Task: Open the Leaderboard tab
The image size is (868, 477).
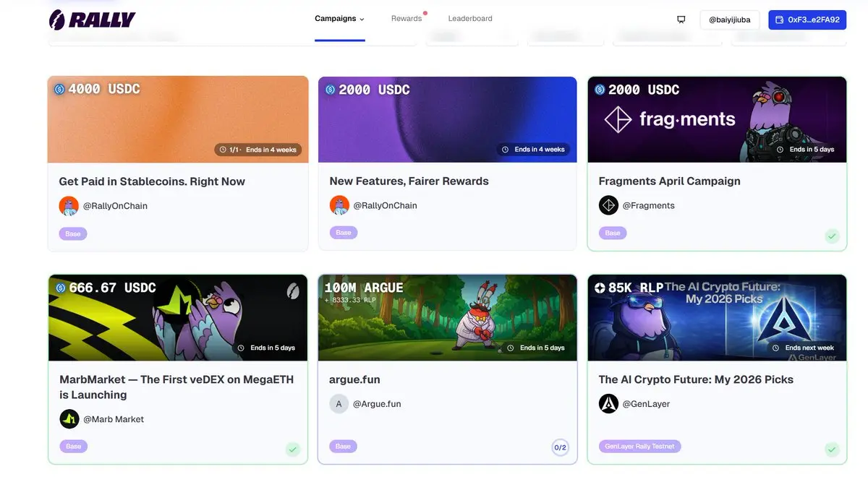Action: (470, 19)
